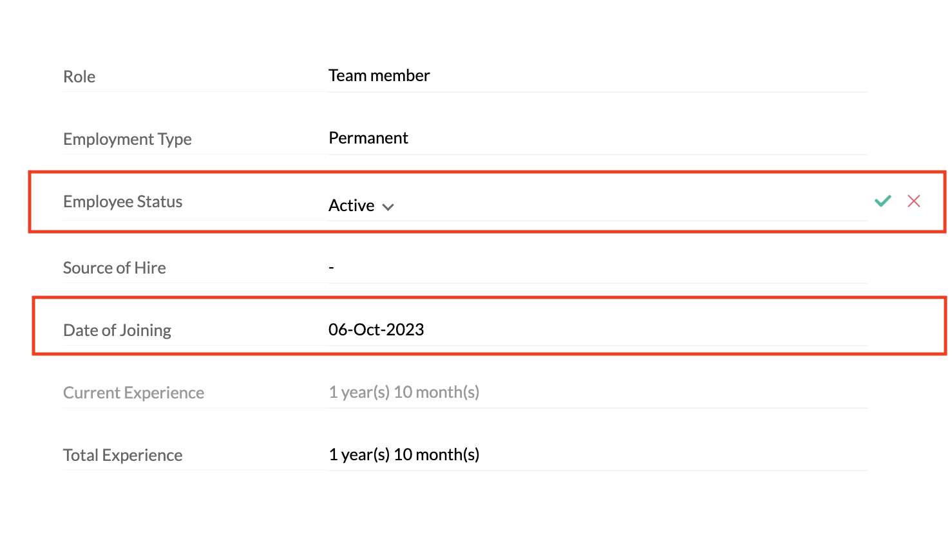
Task: Click the Team member role value
Action: (x=379, y=76)
